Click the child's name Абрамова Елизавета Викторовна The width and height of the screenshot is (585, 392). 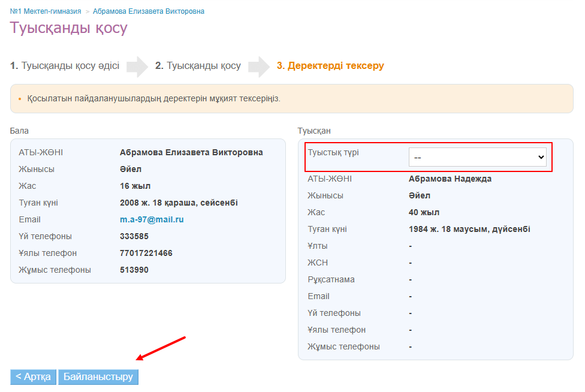tap(191, 152)
